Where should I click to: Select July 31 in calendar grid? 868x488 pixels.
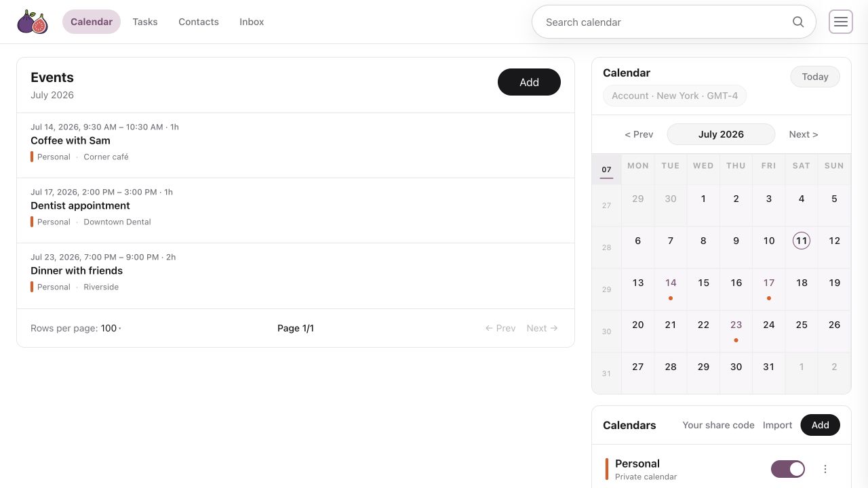768,373
